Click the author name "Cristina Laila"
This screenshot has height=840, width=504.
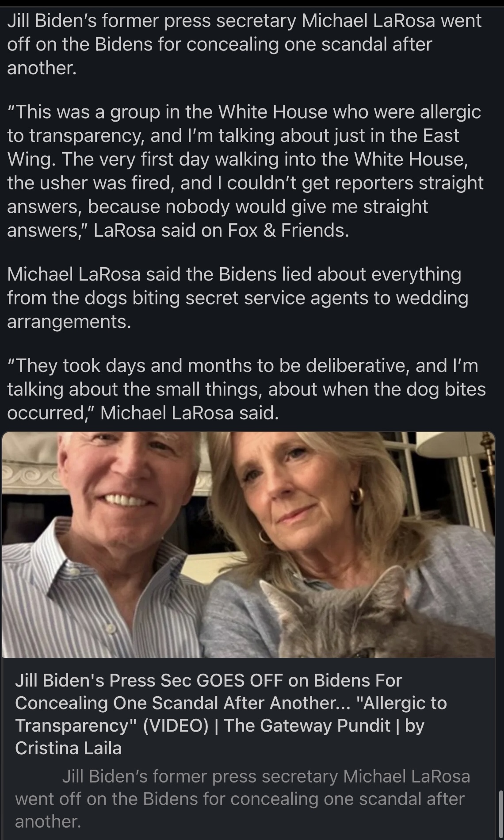68,748
